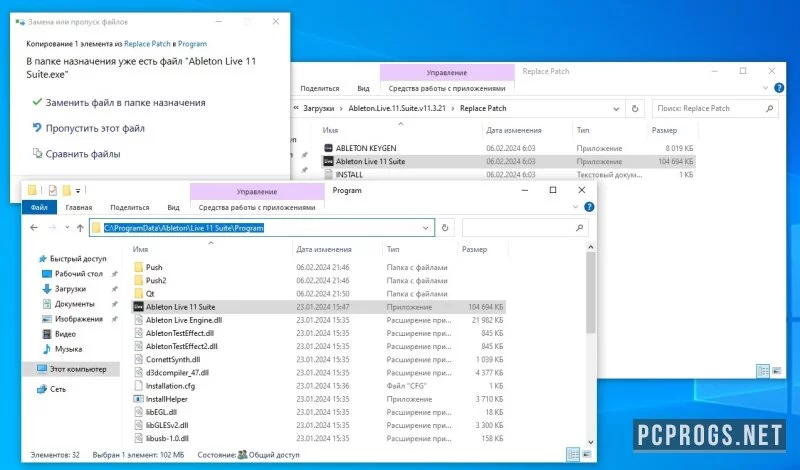Viewport: 800px width, 470px height.
Task: Open the Файл tab in Program window
Action: tap(39, 207)
